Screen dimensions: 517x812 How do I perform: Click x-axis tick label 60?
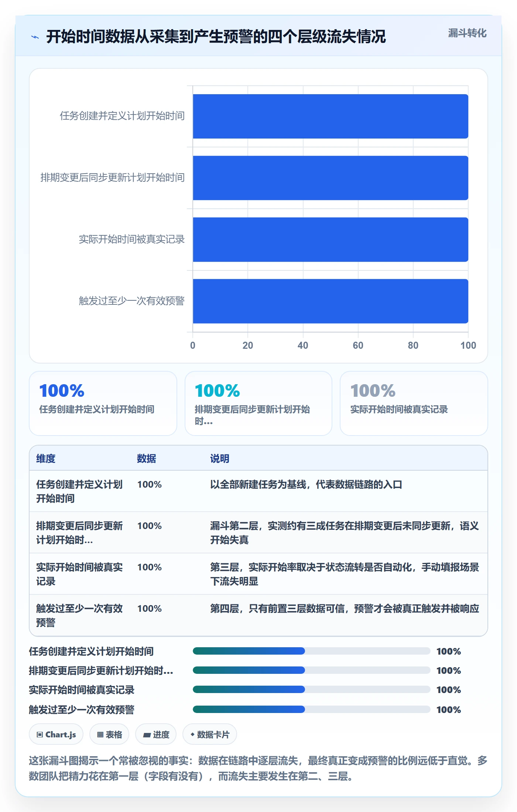[358, 345]
